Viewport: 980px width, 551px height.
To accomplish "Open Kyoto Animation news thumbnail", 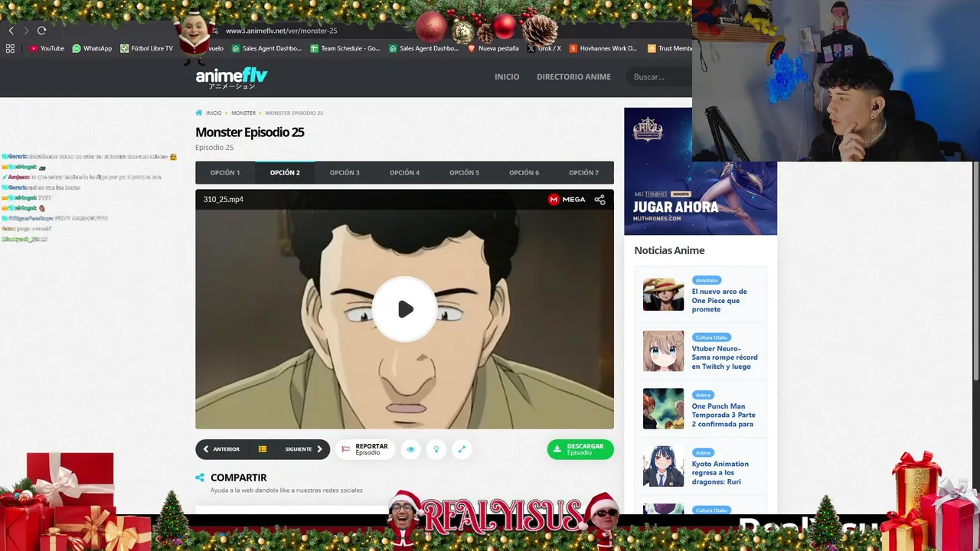I will click(x=663, y=466).
